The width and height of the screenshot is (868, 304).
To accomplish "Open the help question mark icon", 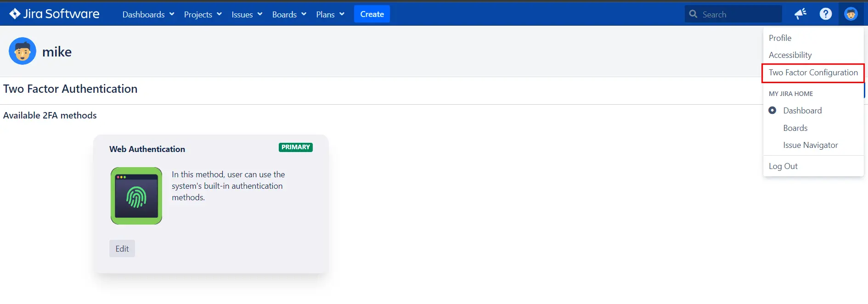I will pos(826,14).
